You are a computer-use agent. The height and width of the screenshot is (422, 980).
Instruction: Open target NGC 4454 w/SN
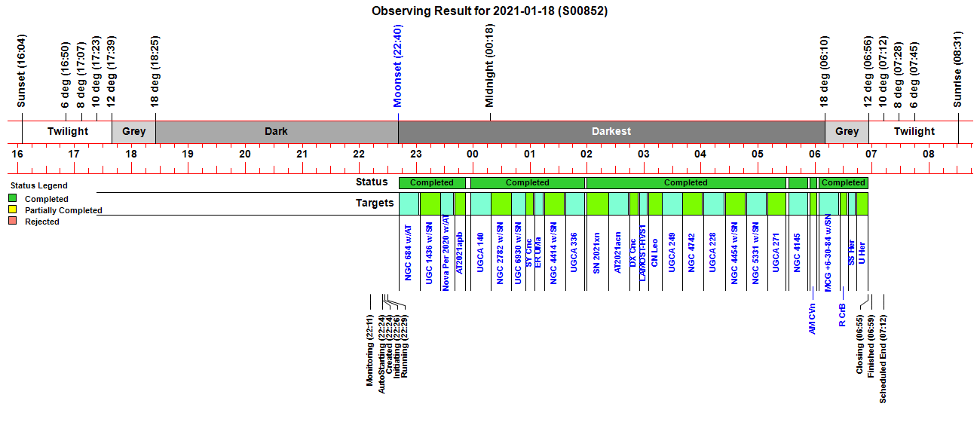point(734,254)
